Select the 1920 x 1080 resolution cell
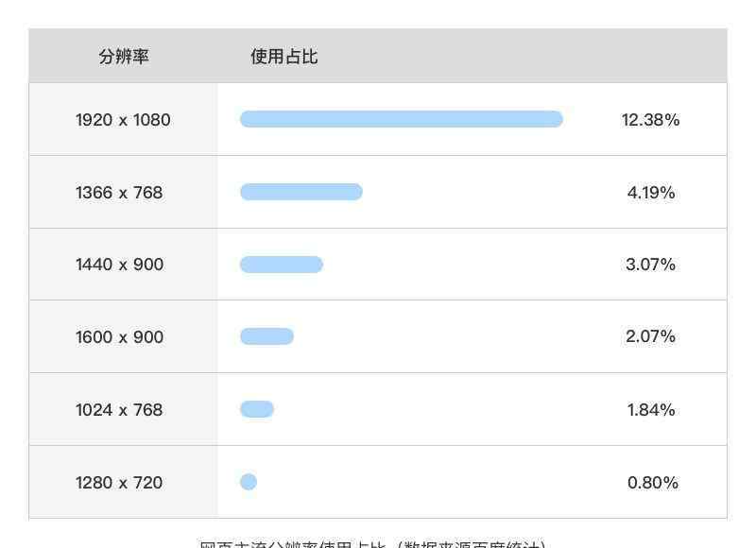The height and width of the screenshot is (548, 756). coord(123,120)
